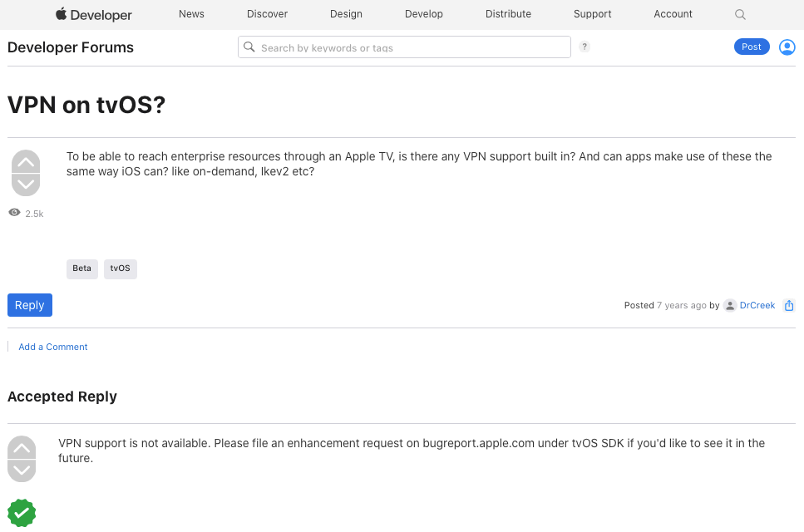Screen dimensions: 804x532
Task: Click the search help question mark icon
Action: click(x=584, y=47)
